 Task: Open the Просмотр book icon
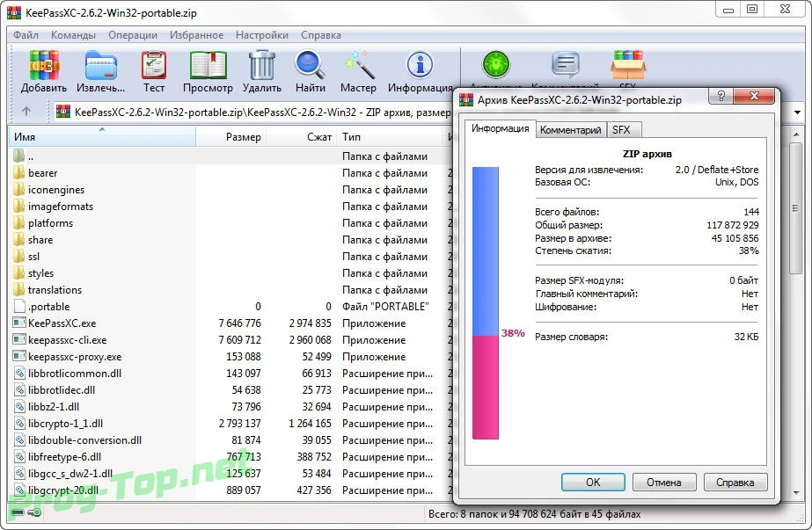208,66
